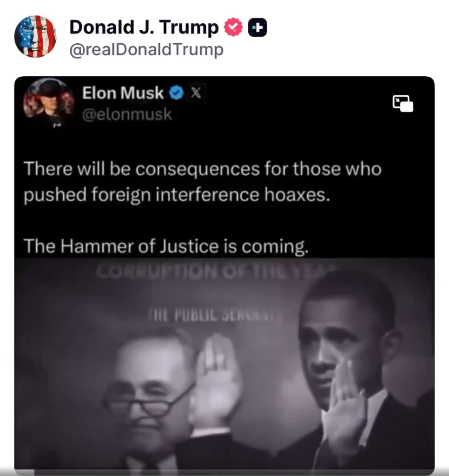Click the 'pushed foreign interference hoaxes' line

coord(177,195)
